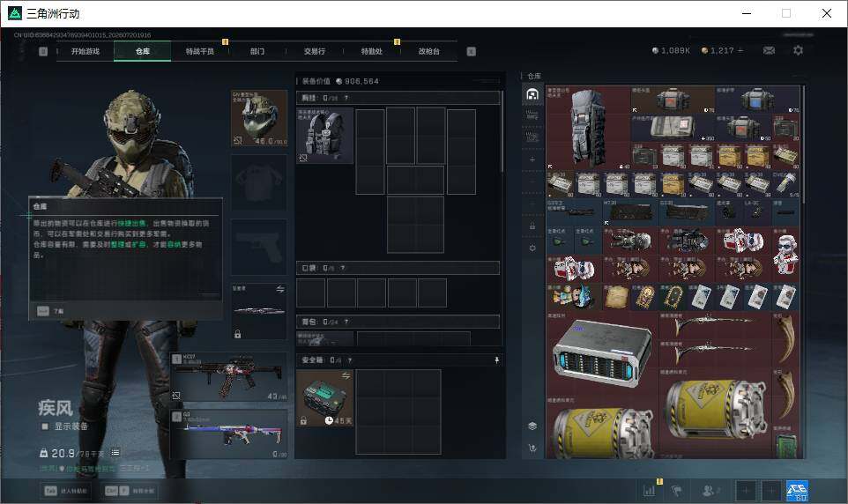Switch to the 改枪台 tab
The width and height of the screenshot is (848, 504).
point(429,51)
